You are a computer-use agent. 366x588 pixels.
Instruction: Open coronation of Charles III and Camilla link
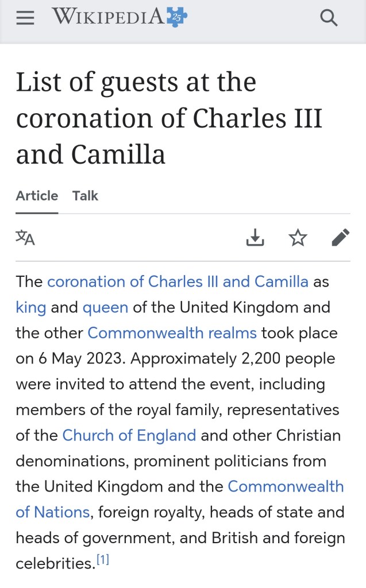tap(178, 281)
